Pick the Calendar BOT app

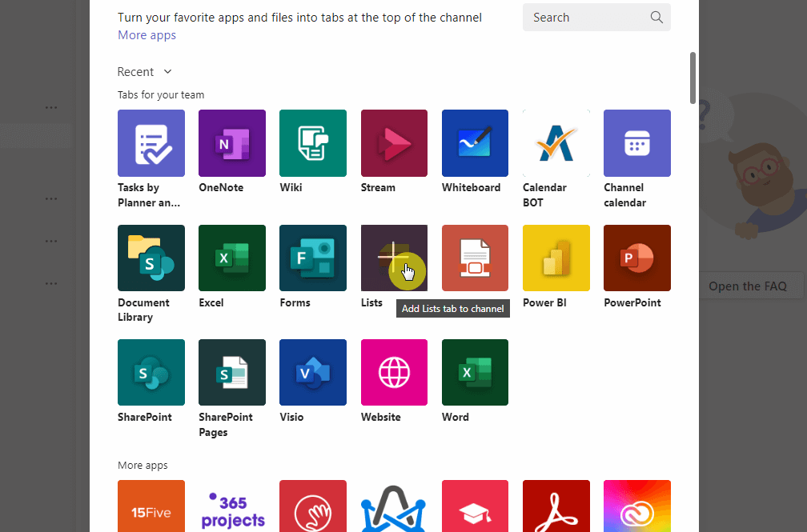[556, 143]
